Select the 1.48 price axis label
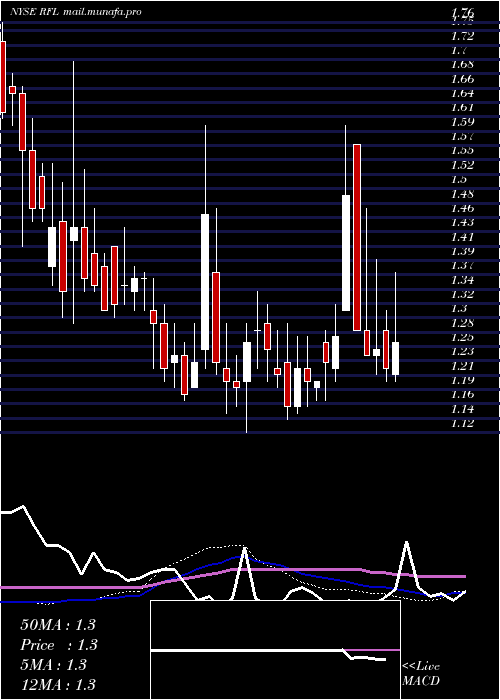 tap(462, 194)
